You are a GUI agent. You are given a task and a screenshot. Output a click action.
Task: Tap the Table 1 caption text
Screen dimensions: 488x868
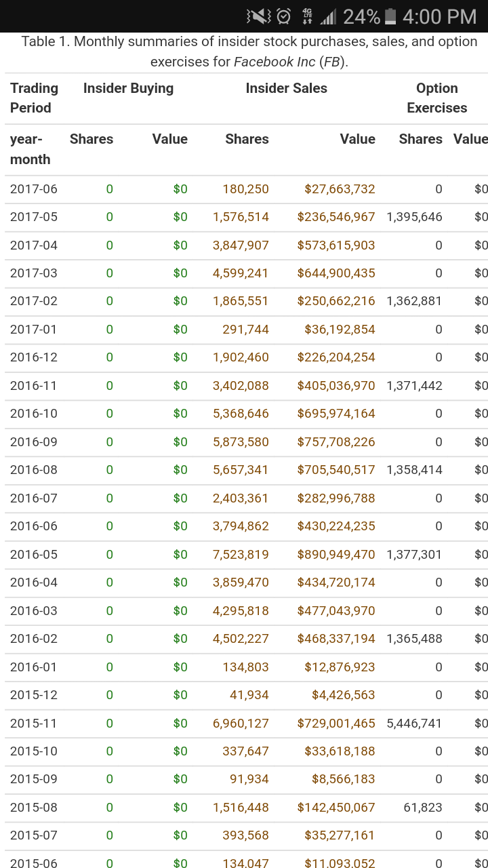pyautogui.click(x=249, y=52)
